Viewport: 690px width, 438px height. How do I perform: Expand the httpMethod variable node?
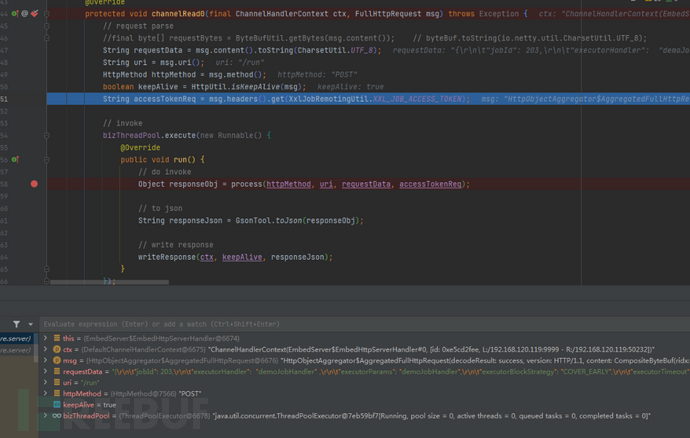point(45,393)
